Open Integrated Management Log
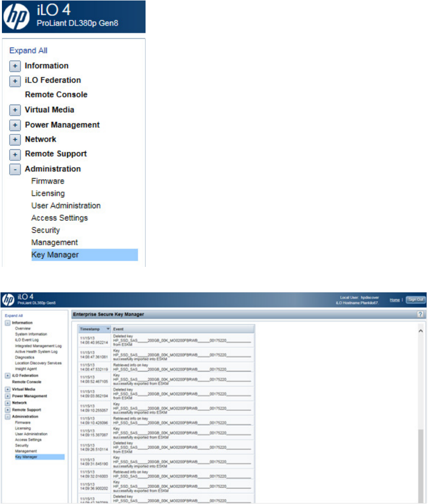Viewport: 428px width, 504px height. point(38,346)
